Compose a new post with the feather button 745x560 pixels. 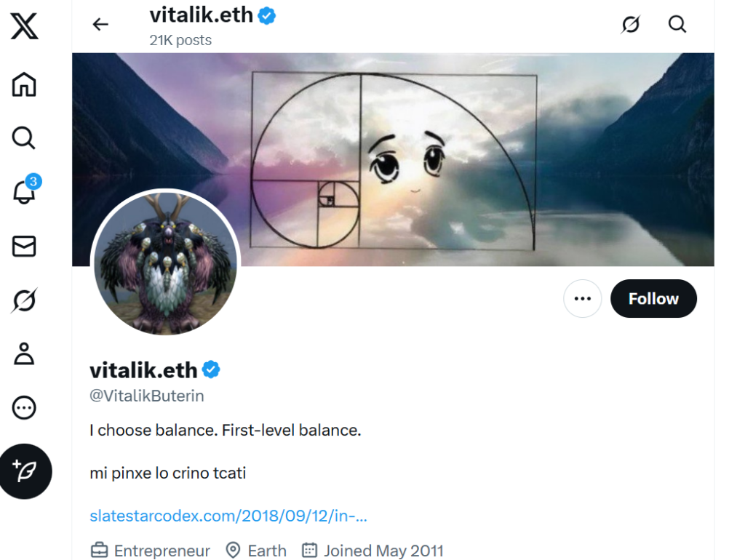(25, 471)
